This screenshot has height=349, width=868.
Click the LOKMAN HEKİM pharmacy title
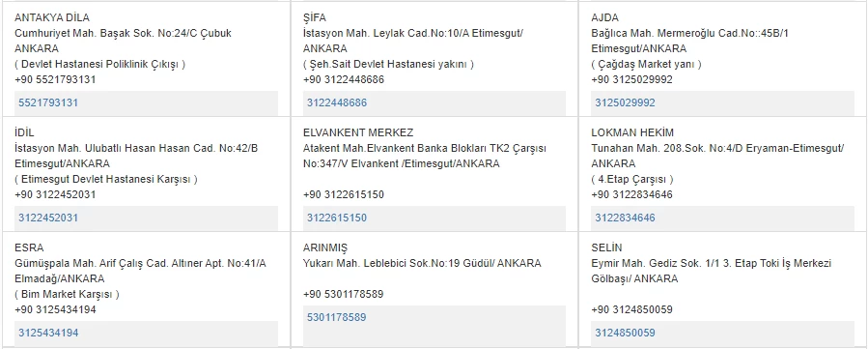point(632,133)
